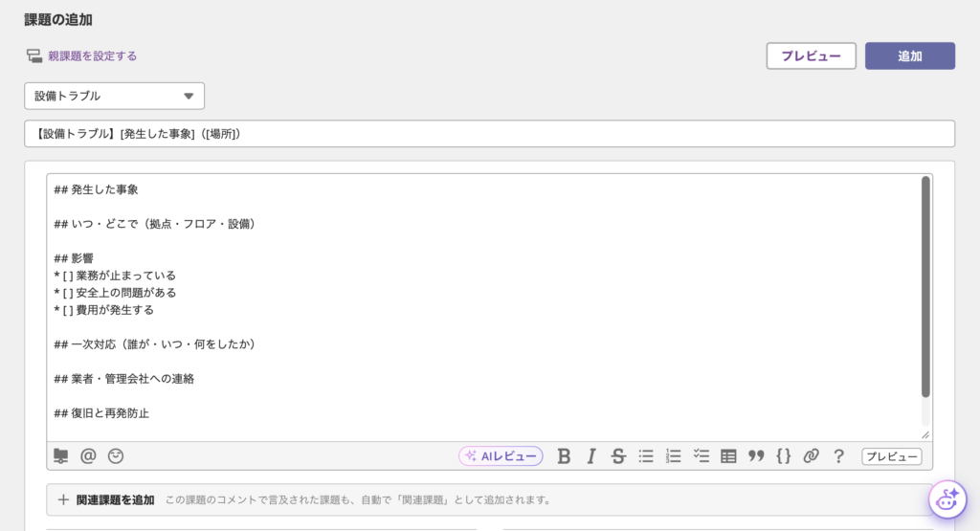Insert a quote block

[x=756, y=456]
